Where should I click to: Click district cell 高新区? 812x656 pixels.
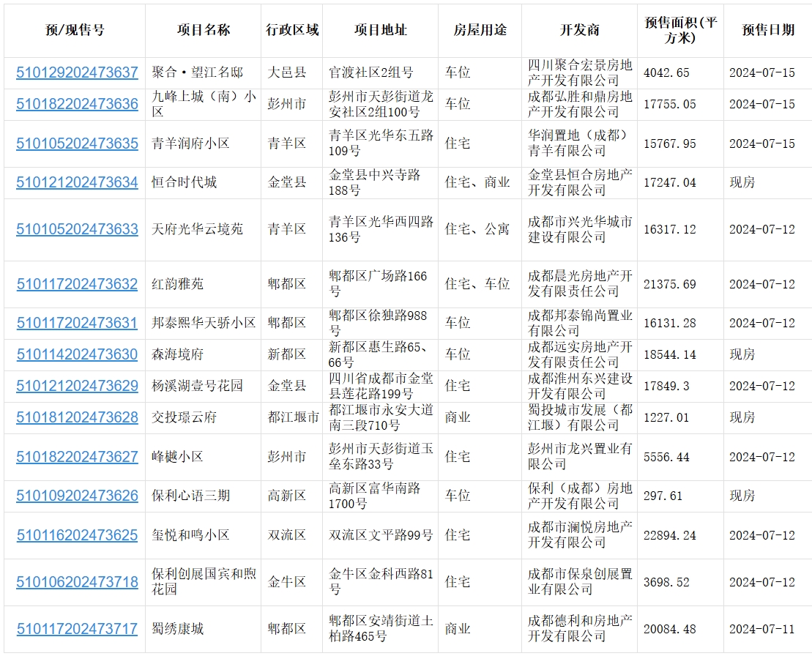287,496
